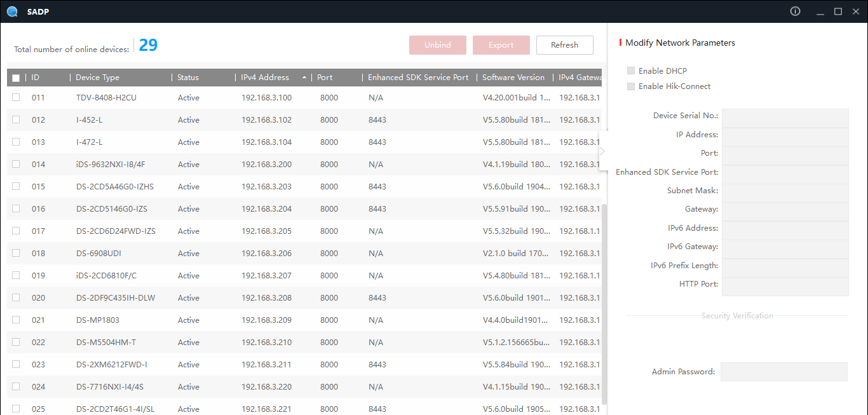868x415 pixels.
Task: Sort by Software Version column header
Action: click(513, 78)
